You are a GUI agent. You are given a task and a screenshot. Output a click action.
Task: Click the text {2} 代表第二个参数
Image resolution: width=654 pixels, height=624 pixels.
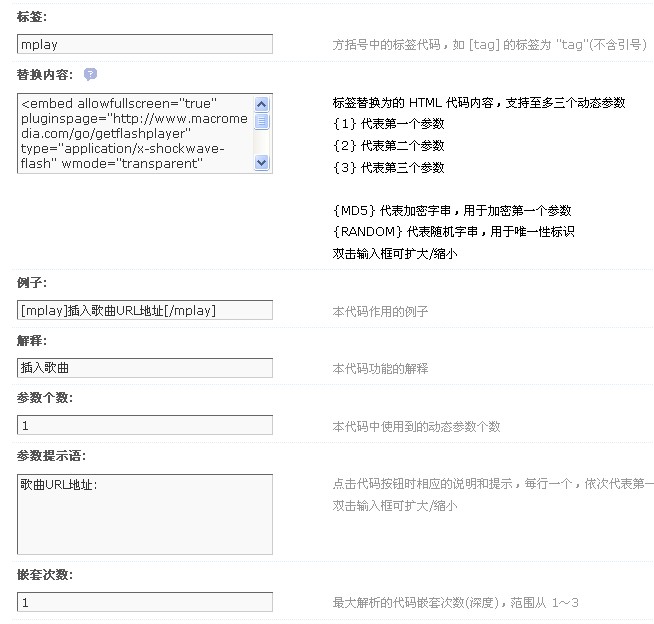(388, 146)
